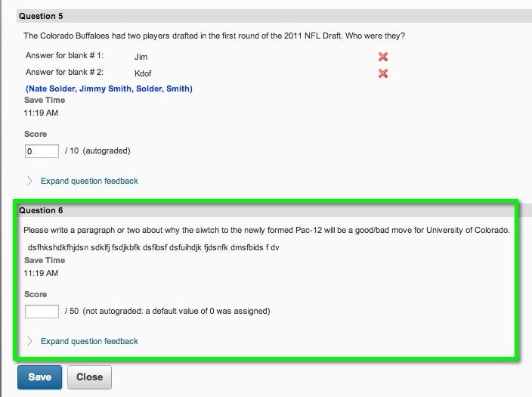The height and width of the screenshot is (397, 532).
Task: Click the submitted answer 'Jim' for blank 1
Action: 141,57
